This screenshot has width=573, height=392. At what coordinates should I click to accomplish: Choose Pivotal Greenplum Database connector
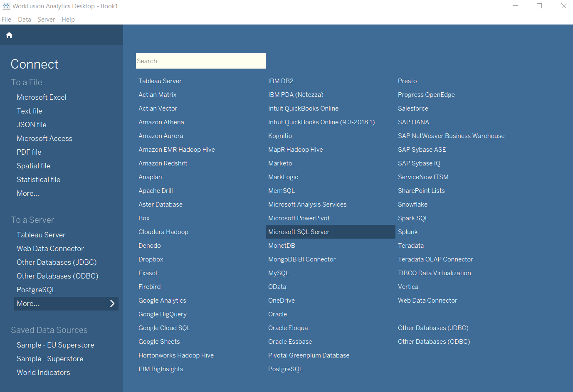(309, 355)
